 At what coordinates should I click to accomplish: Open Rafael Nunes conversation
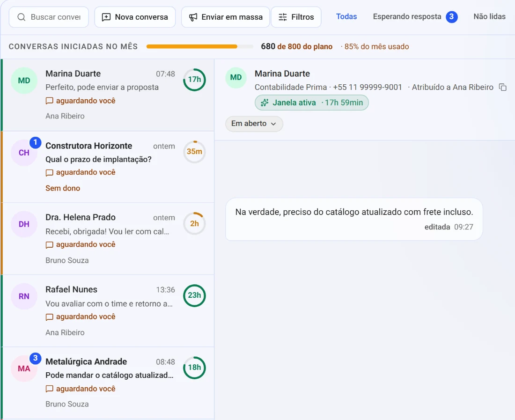tap(108, 311)
